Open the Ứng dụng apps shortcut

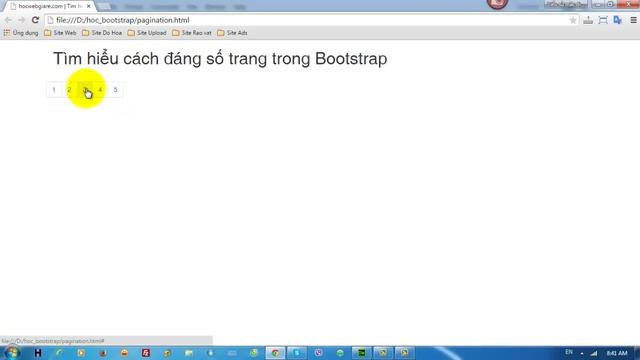[21, 33]
